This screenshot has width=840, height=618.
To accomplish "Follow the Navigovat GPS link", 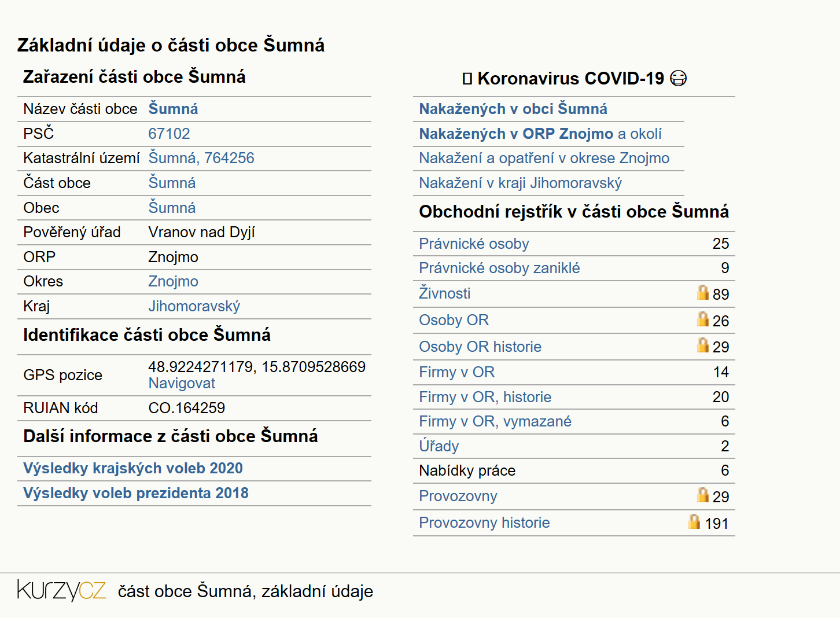I will click(182, 383).
